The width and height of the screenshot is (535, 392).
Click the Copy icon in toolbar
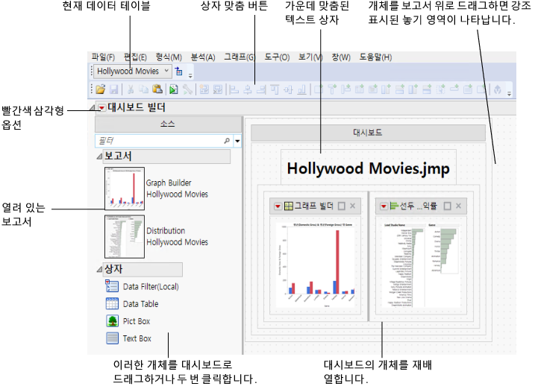pyautogui.click(x=144, y=89)
